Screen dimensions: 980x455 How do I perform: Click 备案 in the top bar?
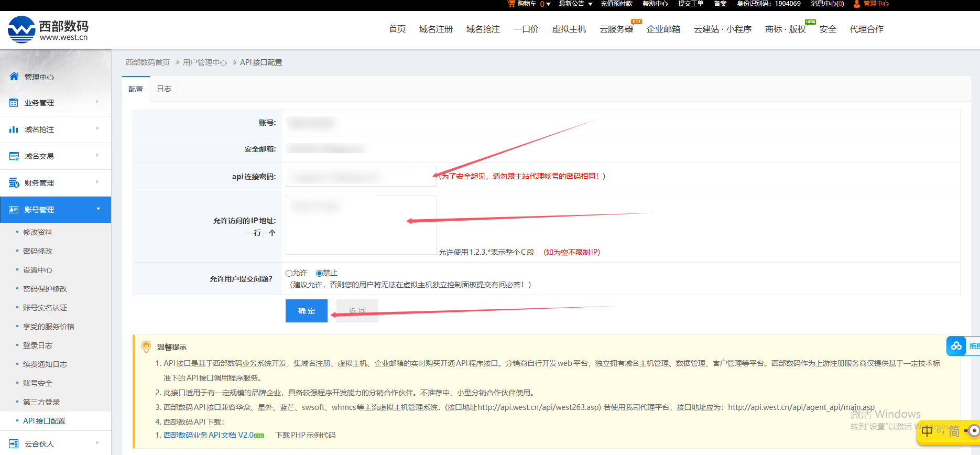point(720,4)
